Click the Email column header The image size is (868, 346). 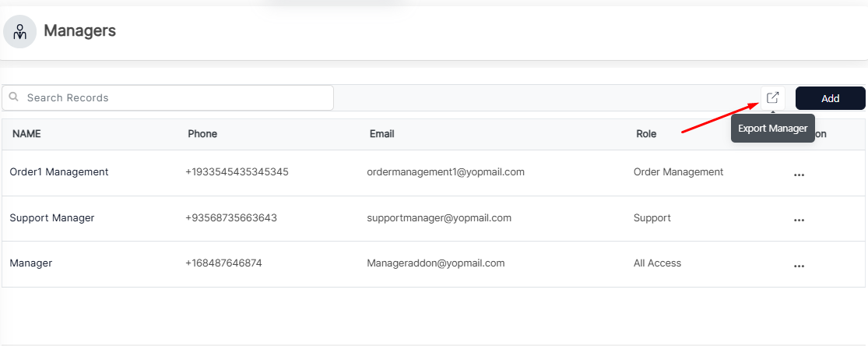pos(382,133)
